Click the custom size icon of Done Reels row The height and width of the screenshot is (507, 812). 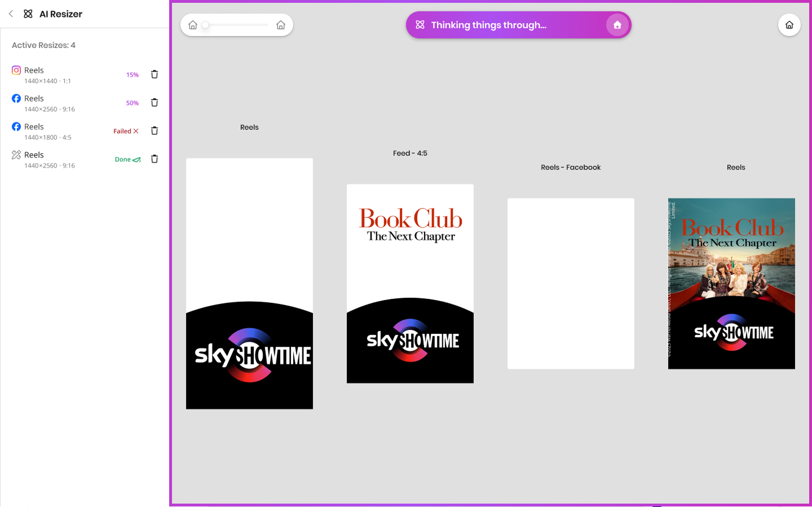[x=16, y=155]
